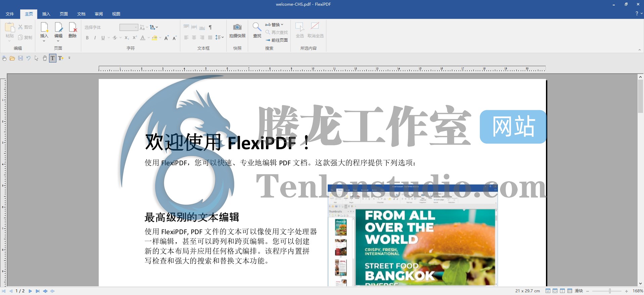Expand the 插入 (Insert page) dropdown
The image size is (644, 295).
44,41
